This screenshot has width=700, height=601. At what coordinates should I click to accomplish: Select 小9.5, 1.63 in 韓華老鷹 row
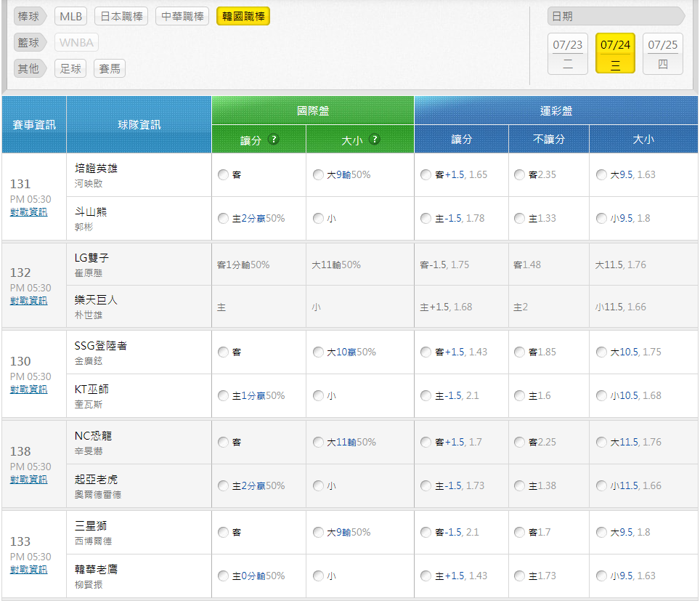(602, 576)
